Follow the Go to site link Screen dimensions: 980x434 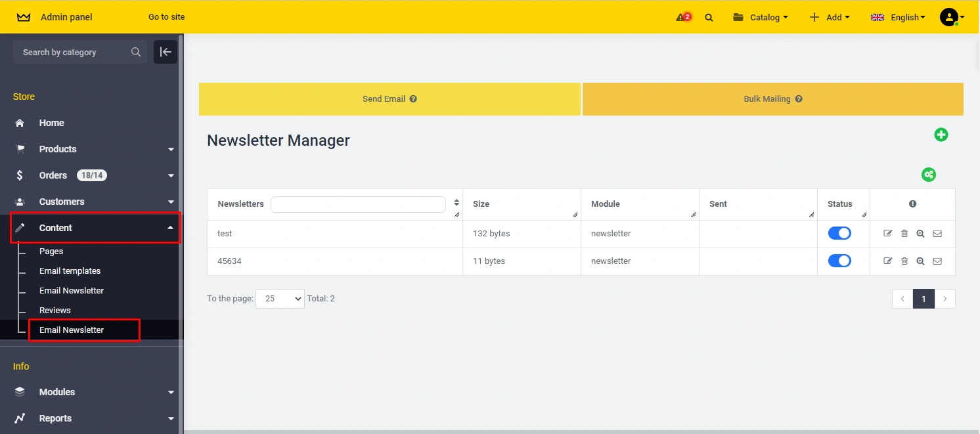166,17
